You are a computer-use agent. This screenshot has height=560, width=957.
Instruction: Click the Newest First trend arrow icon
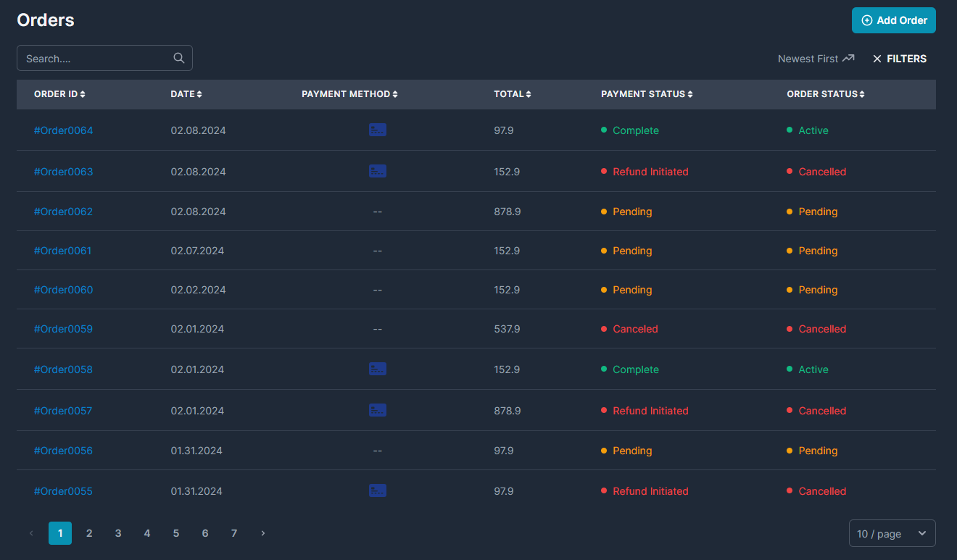point(848,59)
